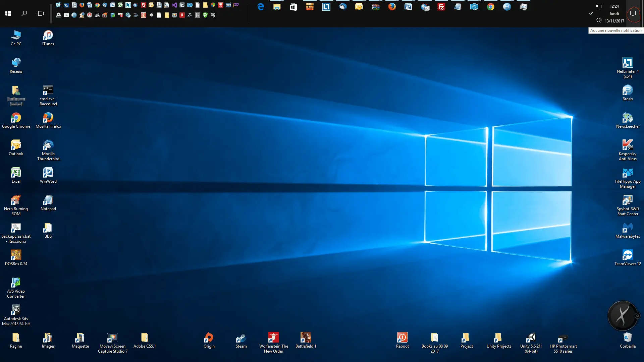Launch Visual Studio from quick launch

(x=174, y=5)
